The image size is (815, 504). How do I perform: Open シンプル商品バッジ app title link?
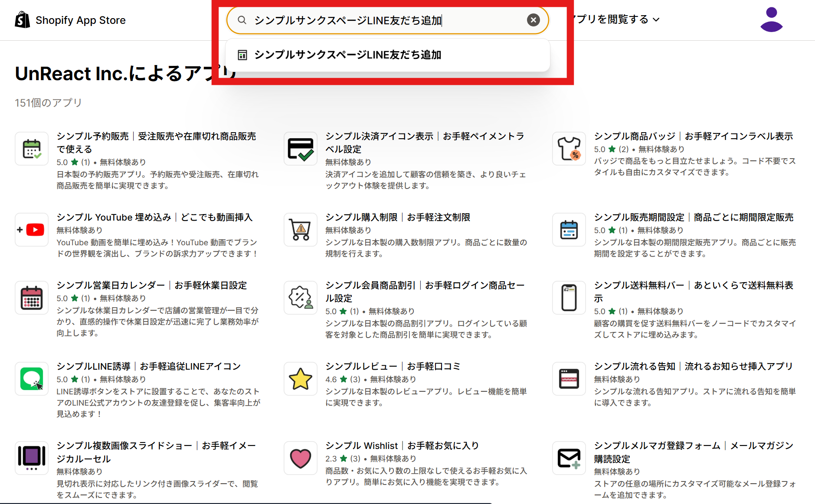click(694, 136)
